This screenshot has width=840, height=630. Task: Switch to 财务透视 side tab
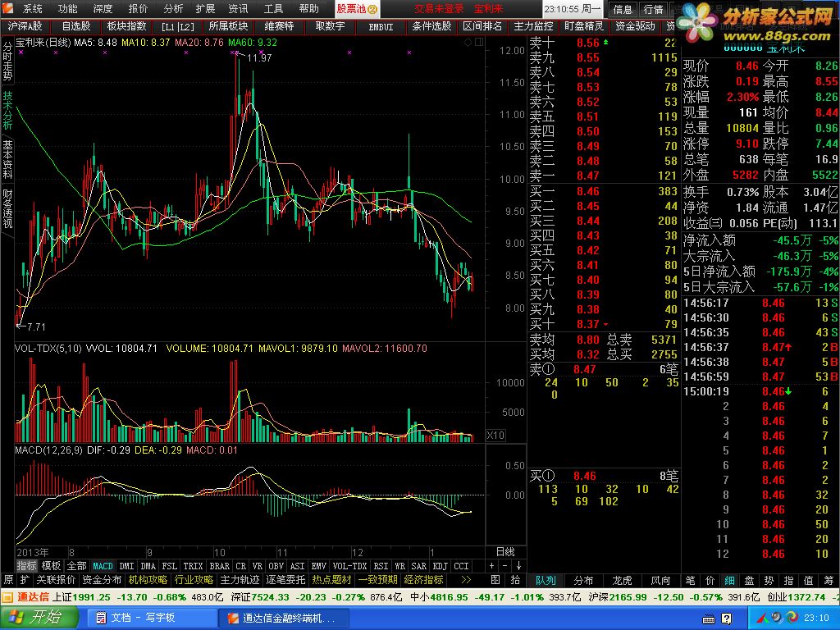pos(7,208)
